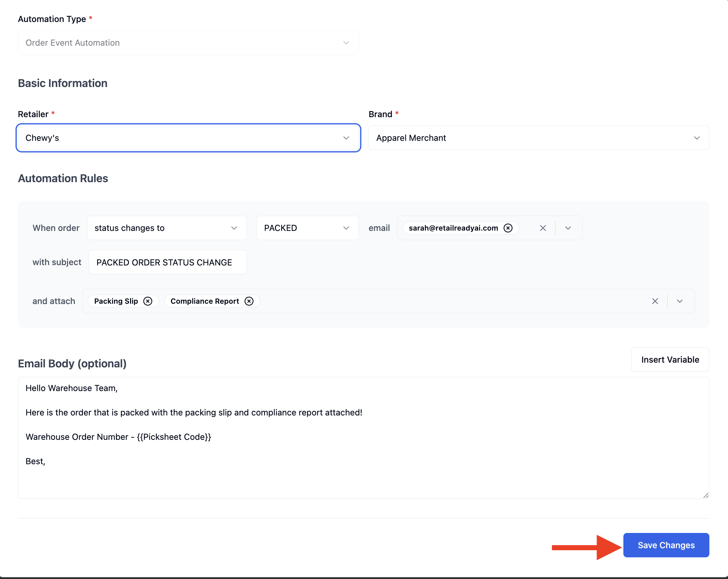Click the '{{Picksheet Code}}' variable text
728x579 pixels.
[x=174, y=437]
